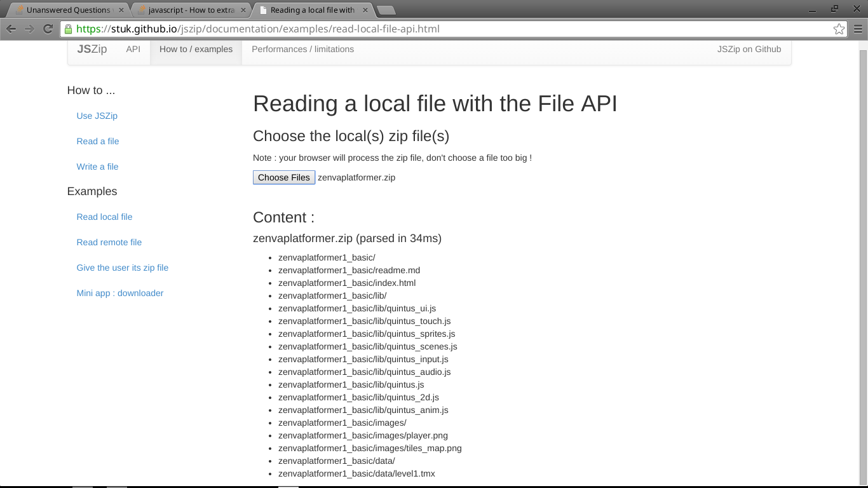Open the API navbar item

click(x=133, y=49)
